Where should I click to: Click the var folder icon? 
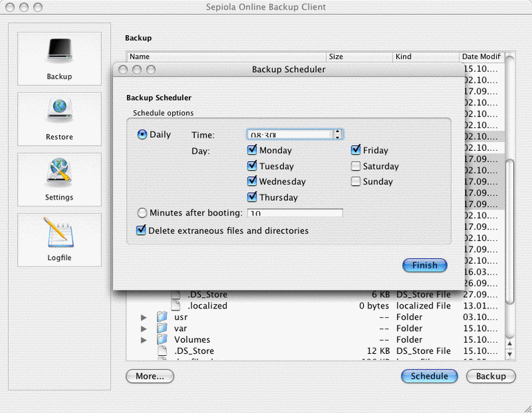162,328
